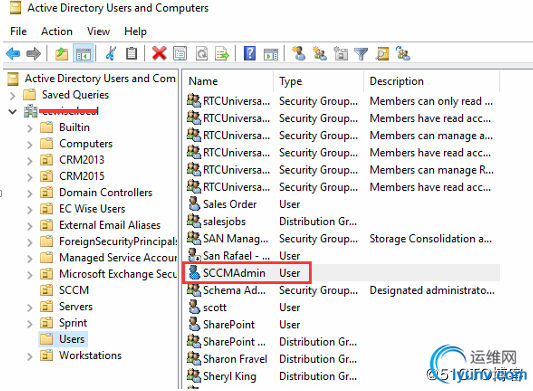Click the 'Members can only read ...' description
Screen dimensions: 533x391
pos(431,101)
